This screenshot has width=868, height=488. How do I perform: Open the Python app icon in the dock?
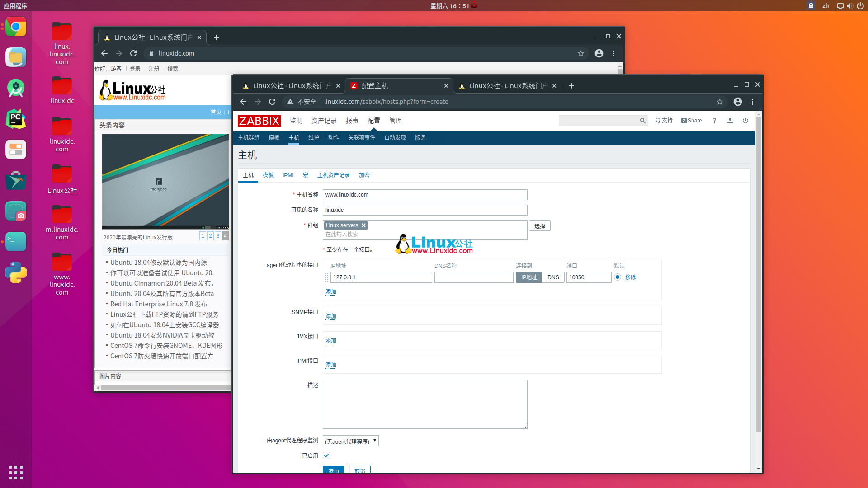coord(16,272)
